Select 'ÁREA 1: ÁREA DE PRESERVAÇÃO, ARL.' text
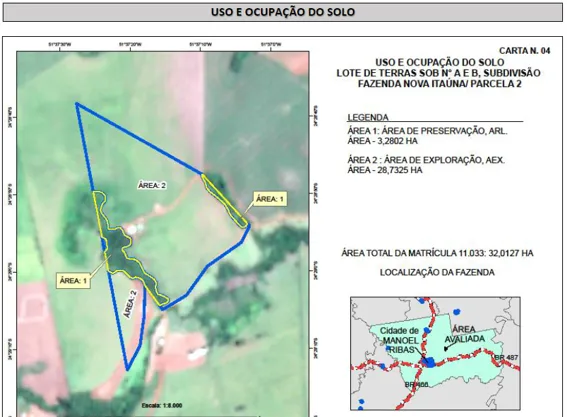 point(427,131)
